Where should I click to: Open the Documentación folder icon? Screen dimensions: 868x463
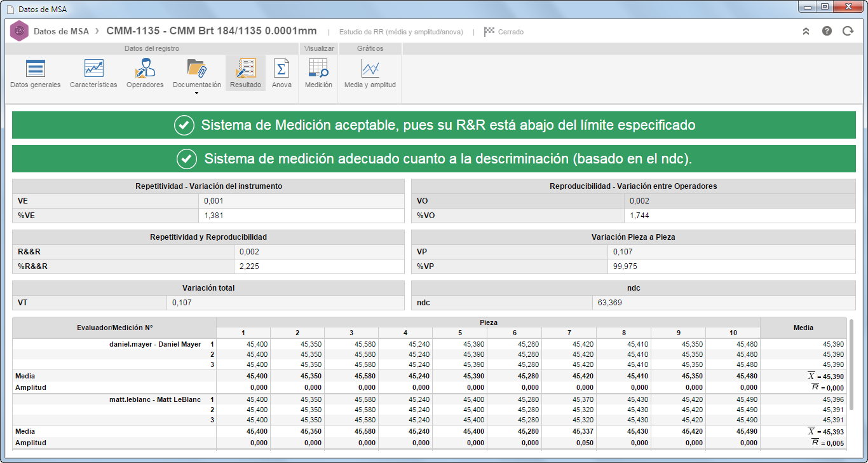(x=197, y=68)
